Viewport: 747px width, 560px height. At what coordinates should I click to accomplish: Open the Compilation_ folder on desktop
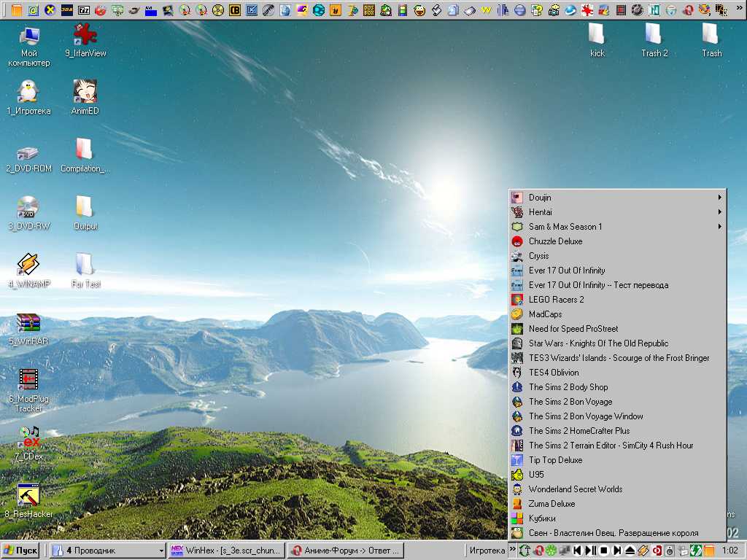coord(85,155)
